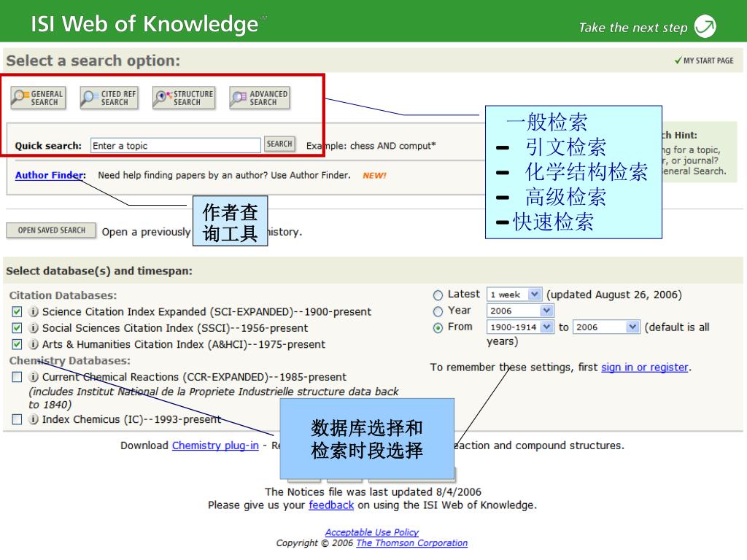Select the Year timespan radio button

point(438,311)
